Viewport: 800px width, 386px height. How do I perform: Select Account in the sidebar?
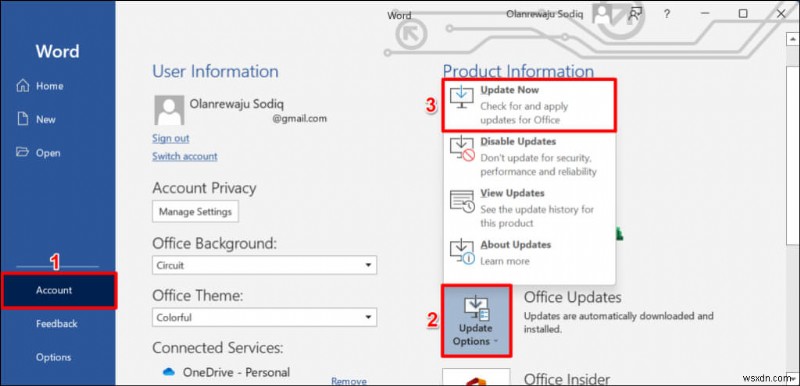click(x=59, y=291)
